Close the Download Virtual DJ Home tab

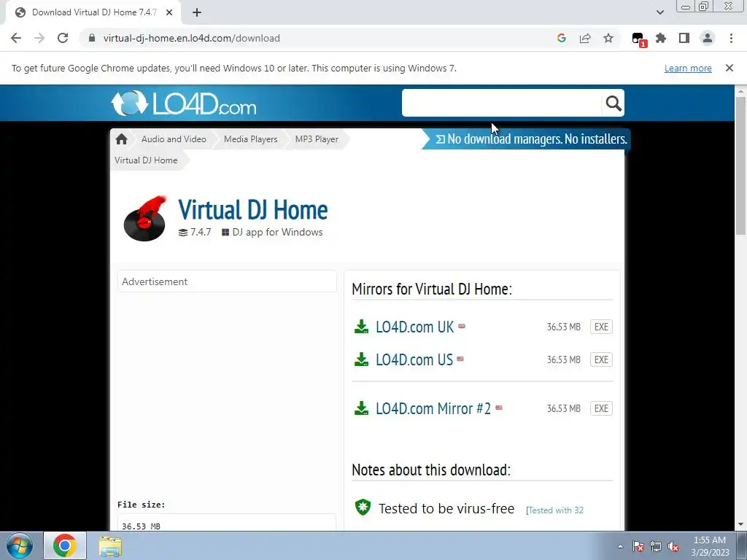[x=169, y=12]
